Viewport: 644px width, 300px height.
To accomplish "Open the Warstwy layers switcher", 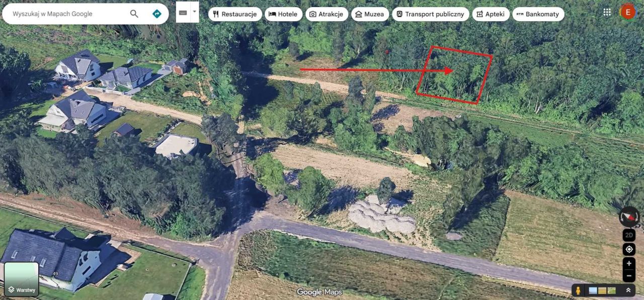I will (x=22, y=279).
